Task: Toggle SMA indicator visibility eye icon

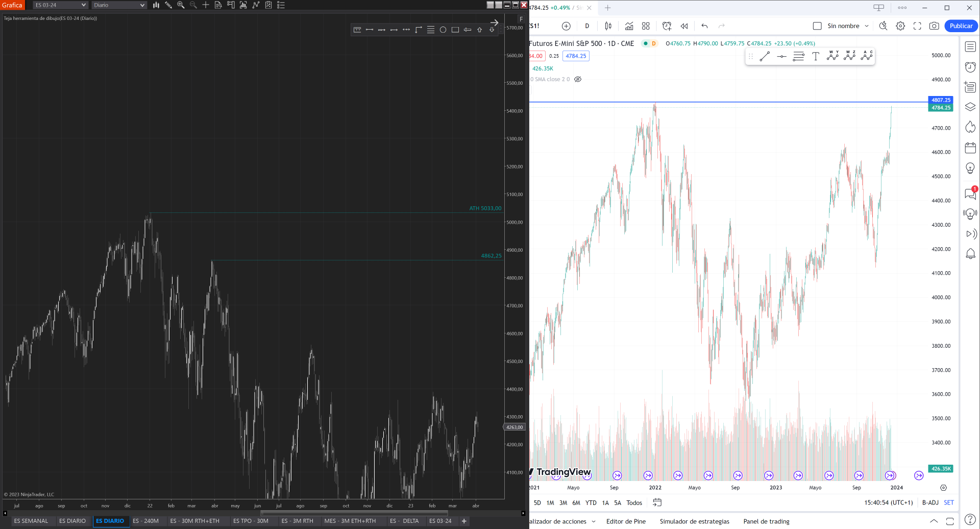Action: (x=578, y=79)
